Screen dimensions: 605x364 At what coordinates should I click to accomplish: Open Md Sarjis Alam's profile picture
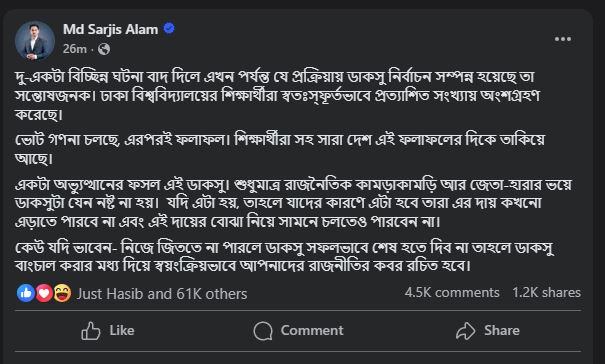[x=35, y=41]
